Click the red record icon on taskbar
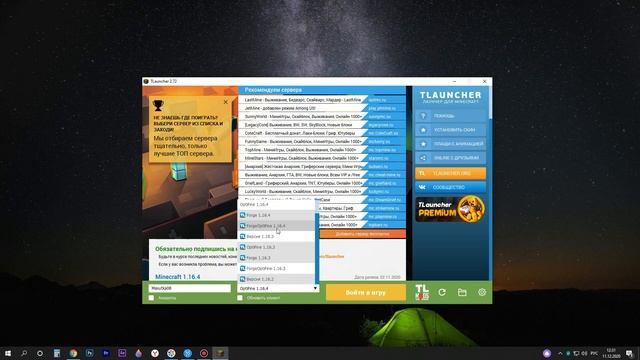 click(204, 353)
